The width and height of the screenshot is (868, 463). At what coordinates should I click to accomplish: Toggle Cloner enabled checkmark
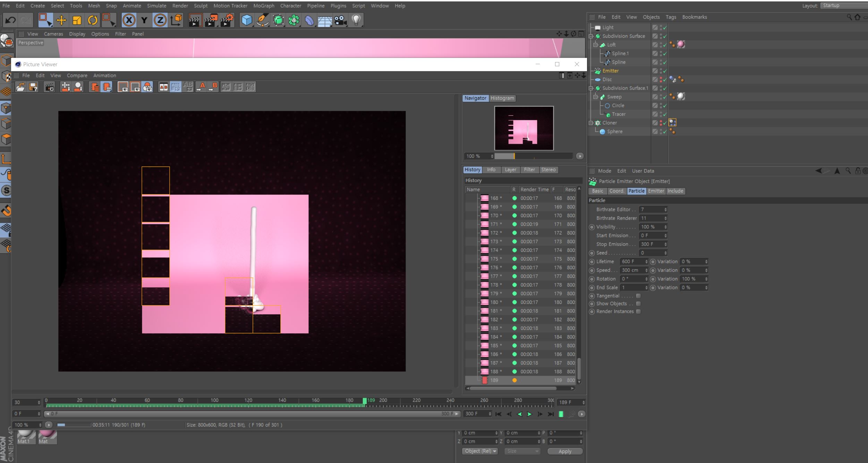(x=665, y=123)
